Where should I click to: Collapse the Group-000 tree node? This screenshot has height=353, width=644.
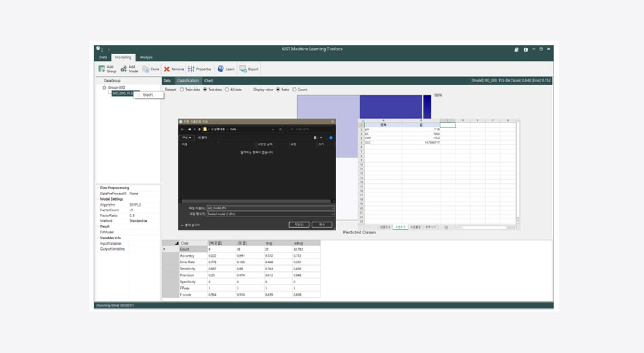pos(104,87)
